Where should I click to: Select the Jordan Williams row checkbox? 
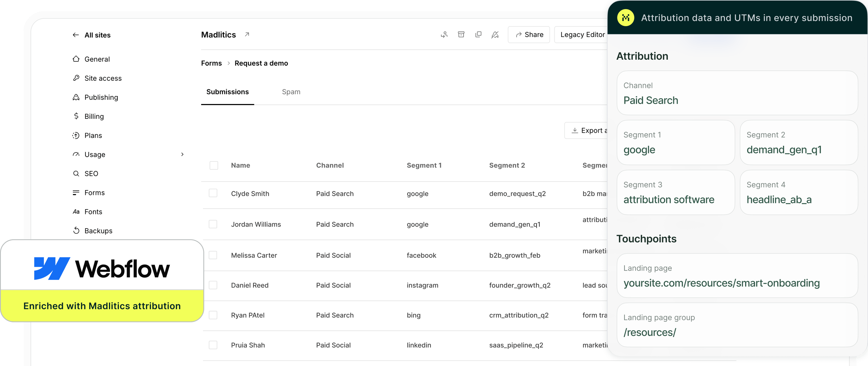click(213, 224)
